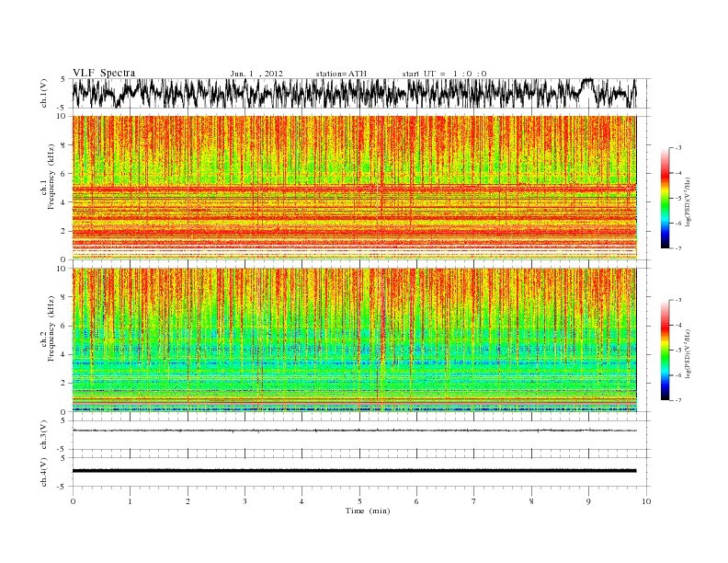Click the "VLF Spectra" plot title
Screen dimensions: 728x563
(x=104, y=73)
